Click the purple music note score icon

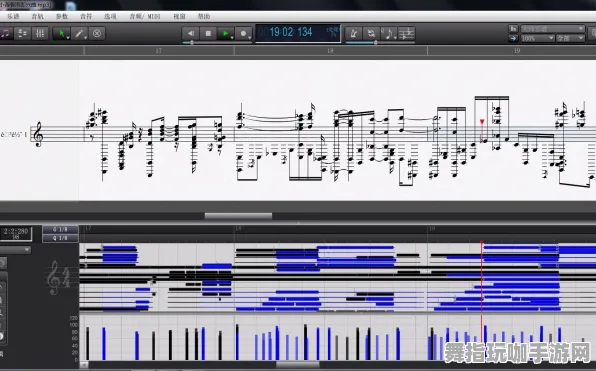(x=5, y=33)
